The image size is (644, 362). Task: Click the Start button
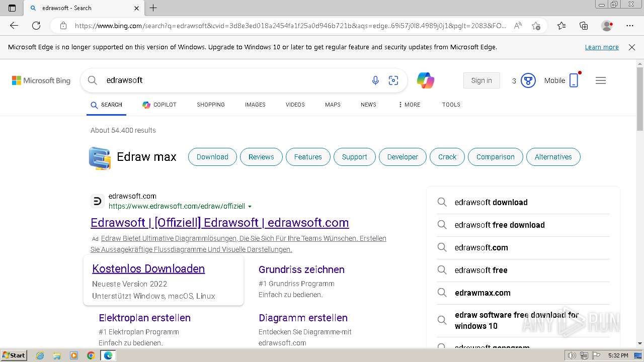tap(14, 355)
